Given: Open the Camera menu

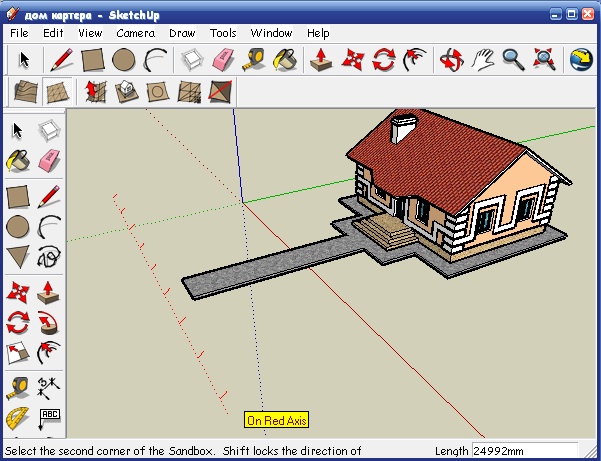Looking at the screenshot, I should click(136, 33).
